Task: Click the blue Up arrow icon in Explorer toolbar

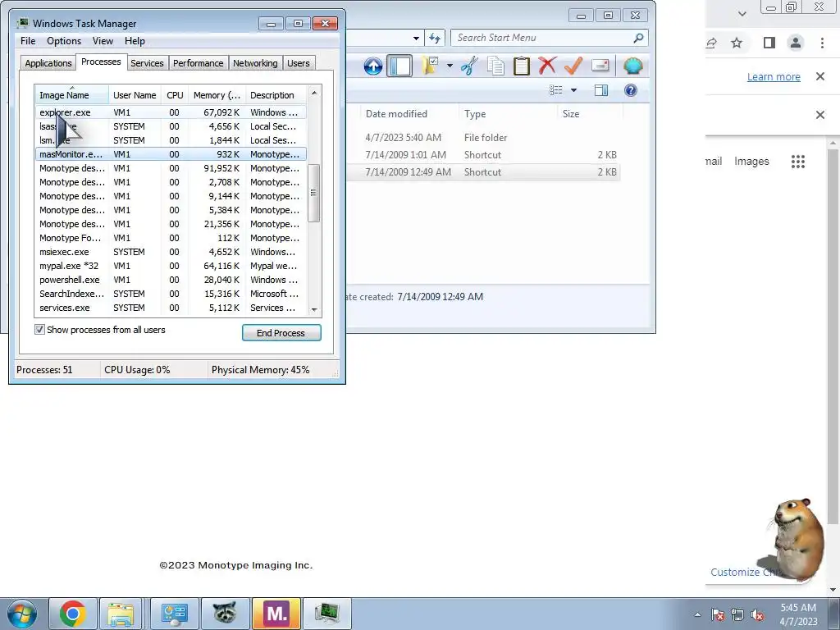Action: point(373,66)
